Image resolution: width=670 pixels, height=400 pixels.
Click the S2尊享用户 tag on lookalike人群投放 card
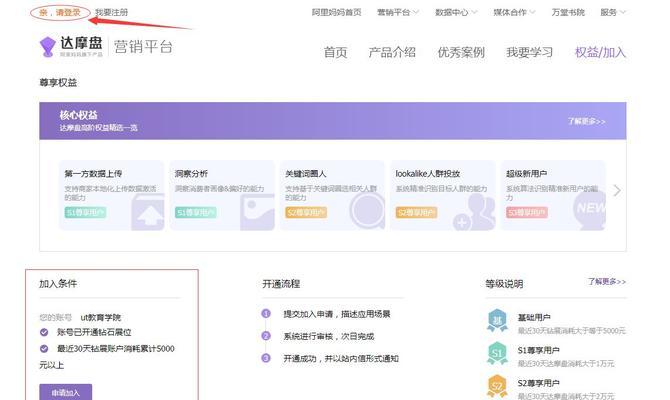tap(416, 212)
